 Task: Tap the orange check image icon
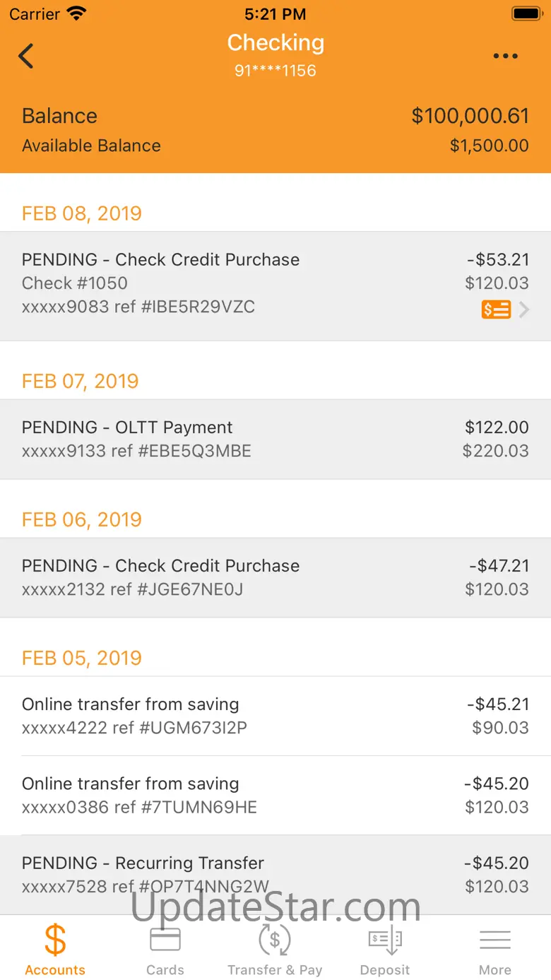coord(496,309)
